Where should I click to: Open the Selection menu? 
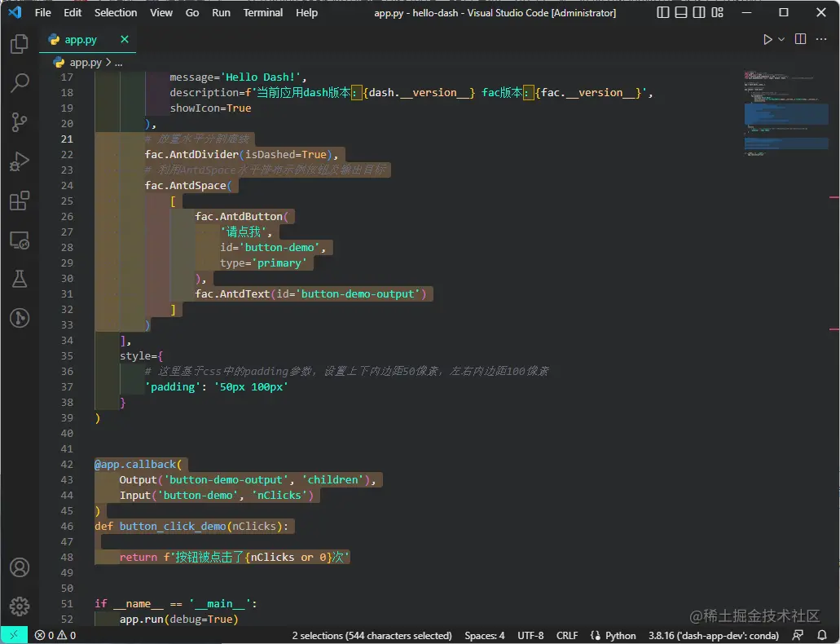pyautogui.click(x=116, y=12)
